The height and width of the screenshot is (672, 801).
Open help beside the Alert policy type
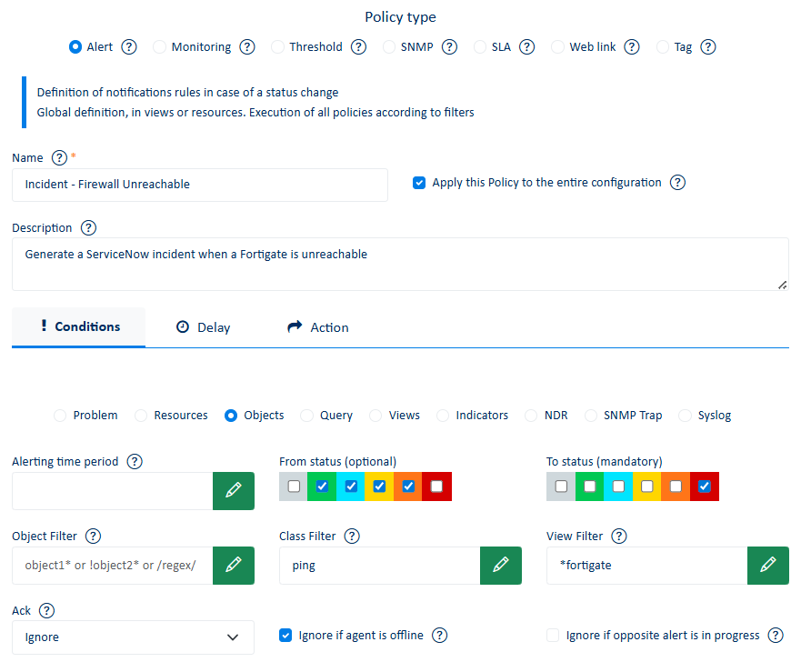129,46
